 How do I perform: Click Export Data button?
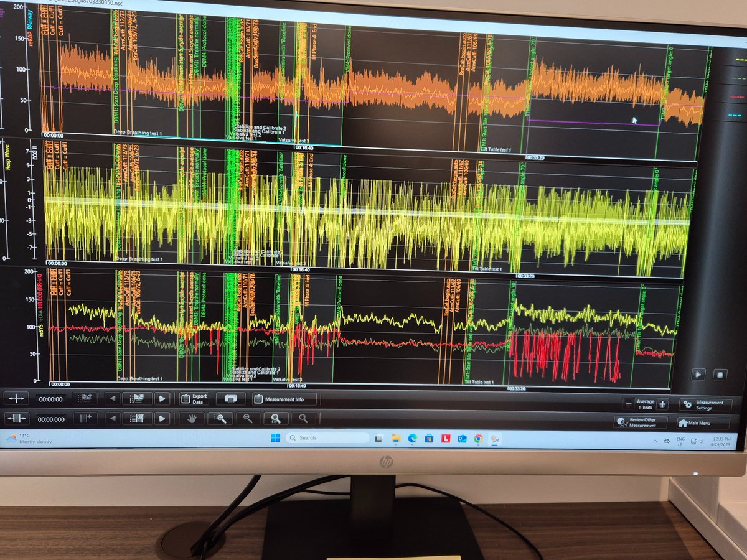[x=194, y=398]
